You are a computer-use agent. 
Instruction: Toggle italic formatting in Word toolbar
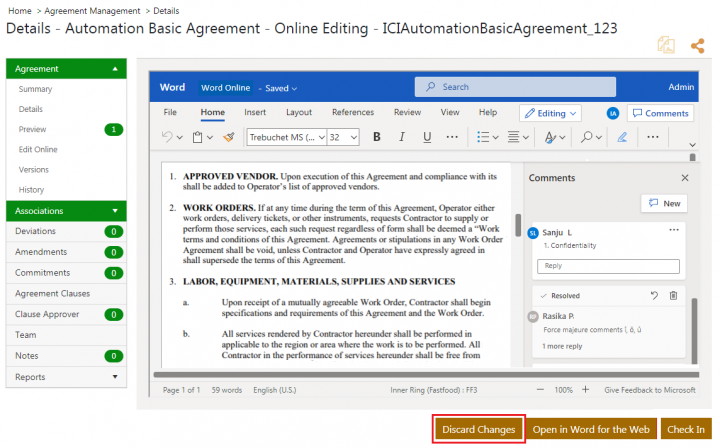pyautogui.click(x=402, y=137)
